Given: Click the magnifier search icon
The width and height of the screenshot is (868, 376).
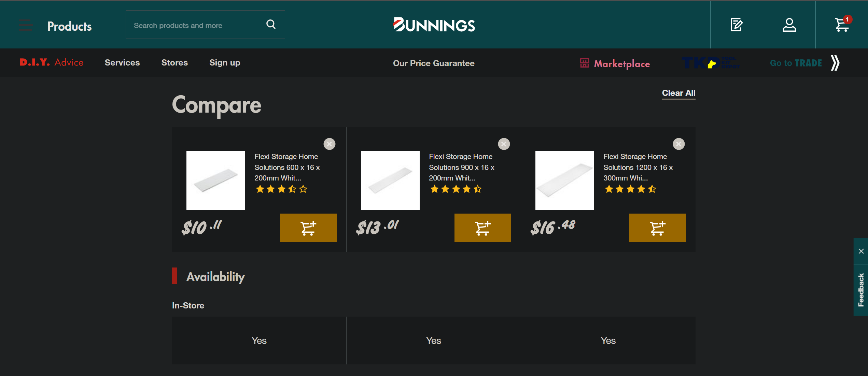Looking at the screenshot, I should click(271, 24).
